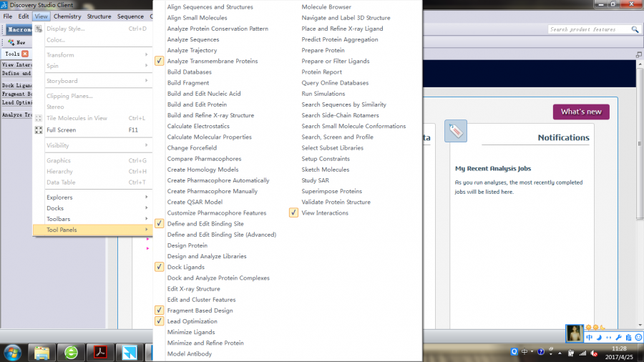Uncheck Define and Edit Binding Site
This screenshot has height=362, width=644.
click(x=160, y=224)
